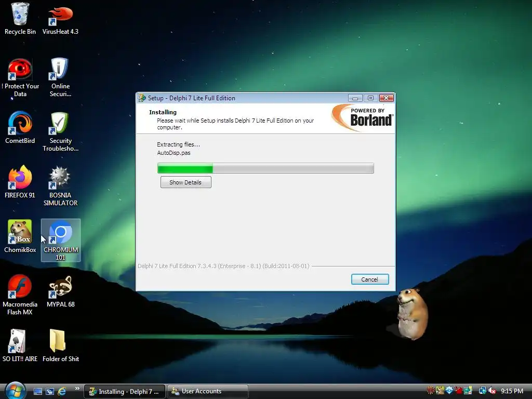The image size is (532, 399).
Task: Expand quick launch overflow chevron
Action: [77, 389]
